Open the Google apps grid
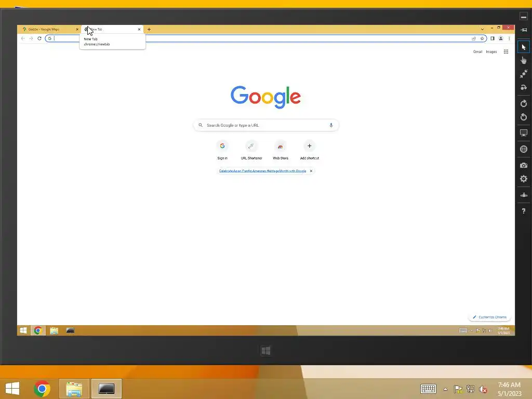The width and height of the screenshot is (532, 399). 506,51
